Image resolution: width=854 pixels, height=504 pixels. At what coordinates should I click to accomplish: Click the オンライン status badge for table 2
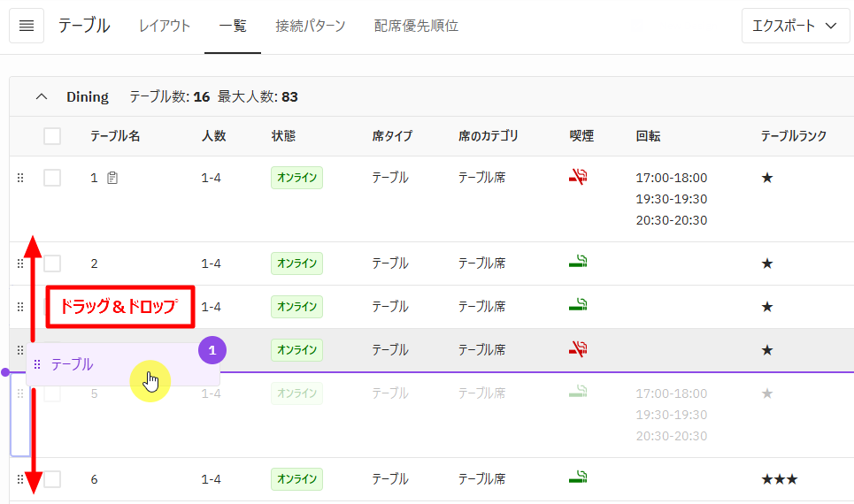[296, 263]
